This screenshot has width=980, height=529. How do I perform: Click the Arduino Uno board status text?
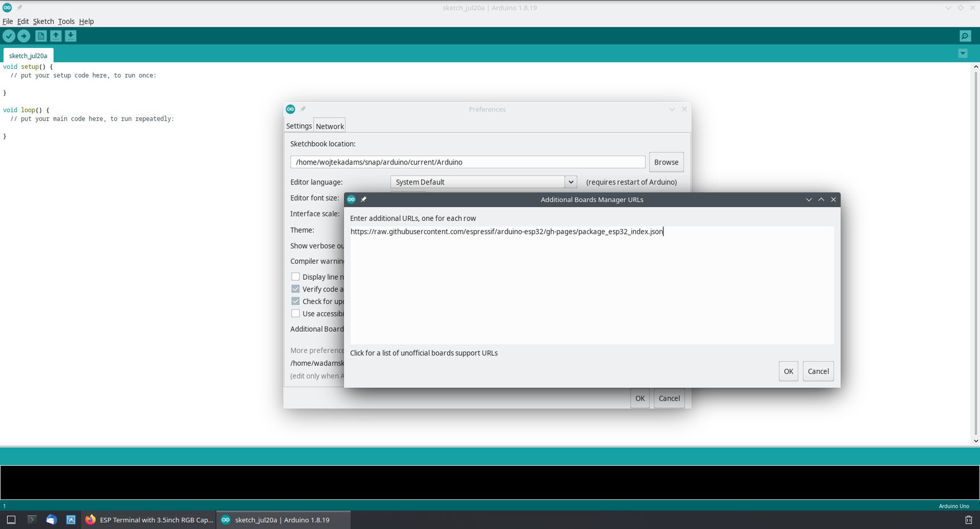coord(954,506)
